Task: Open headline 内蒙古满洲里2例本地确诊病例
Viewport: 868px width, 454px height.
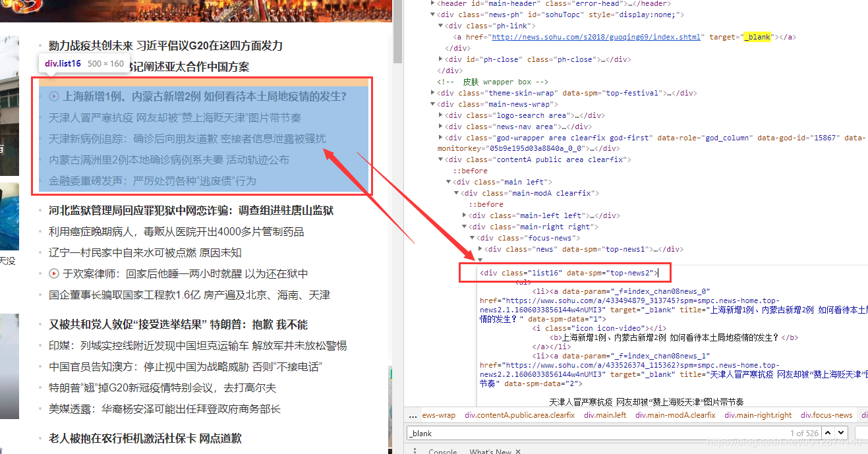Action: [169, 159]
